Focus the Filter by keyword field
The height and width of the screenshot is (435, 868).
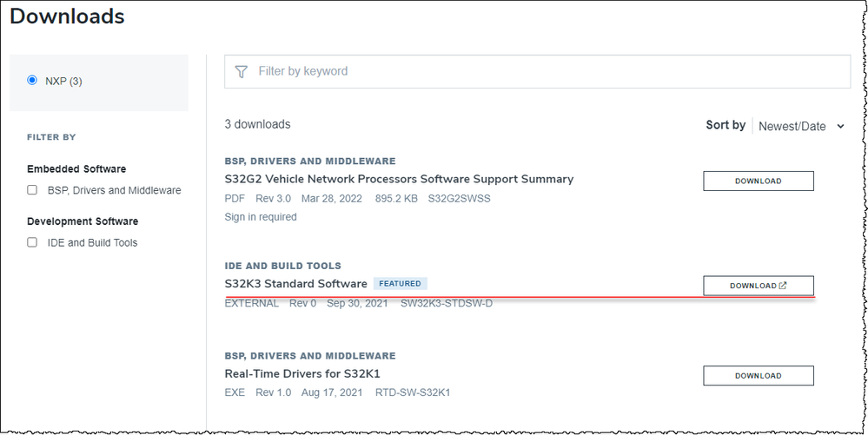537,71
